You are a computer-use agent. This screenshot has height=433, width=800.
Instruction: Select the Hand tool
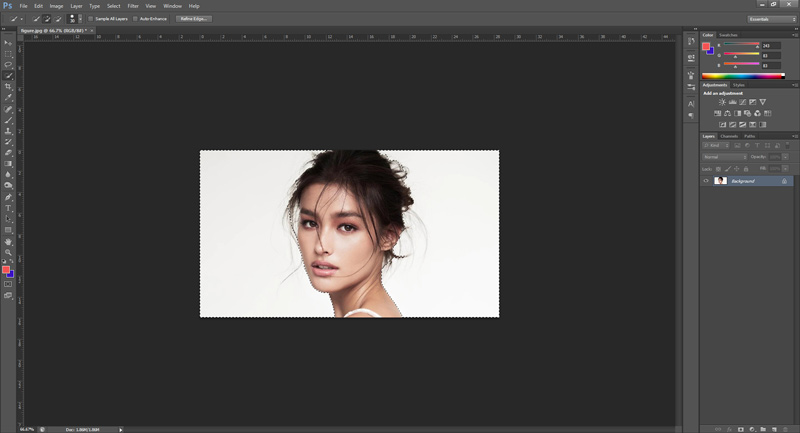[x=8, y=242]
